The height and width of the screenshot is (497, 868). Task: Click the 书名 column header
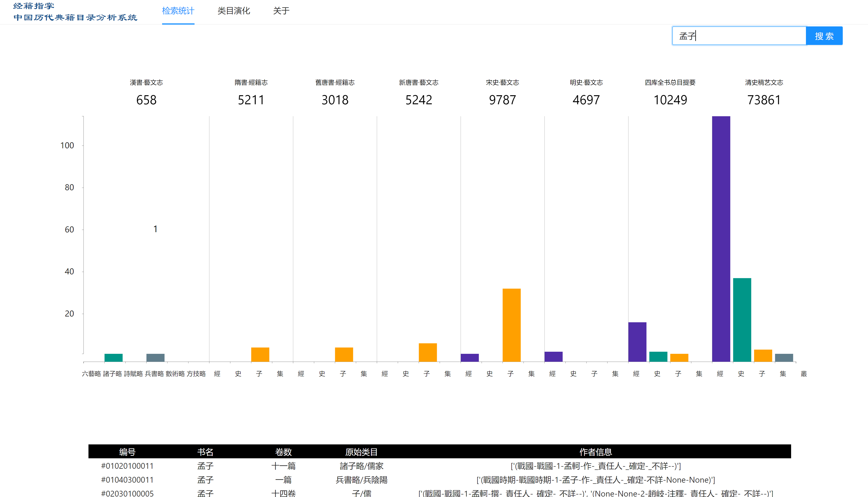point(205,452)
